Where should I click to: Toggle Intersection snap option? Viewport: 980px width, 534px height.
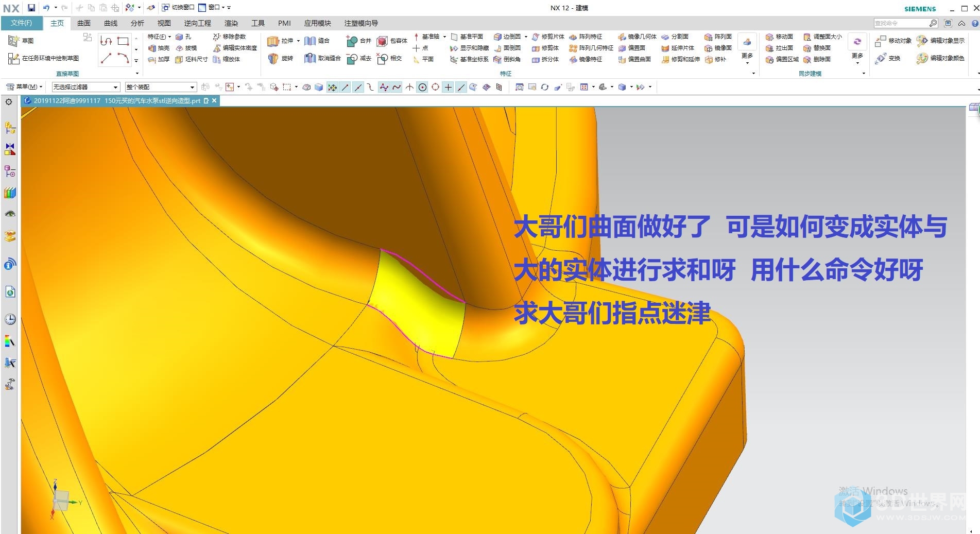pos(409,88)
